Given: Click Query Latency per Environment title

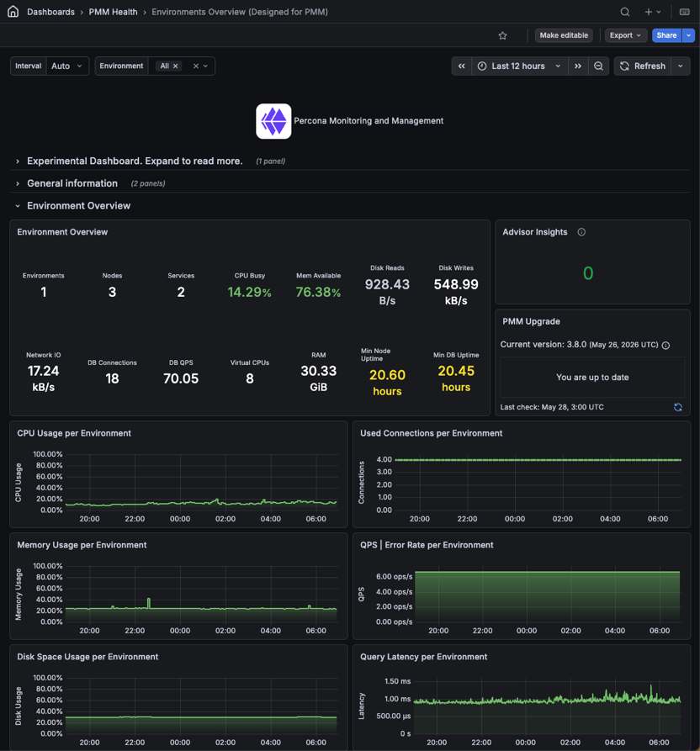Looking at the screenshot, I should coord(423,657).
